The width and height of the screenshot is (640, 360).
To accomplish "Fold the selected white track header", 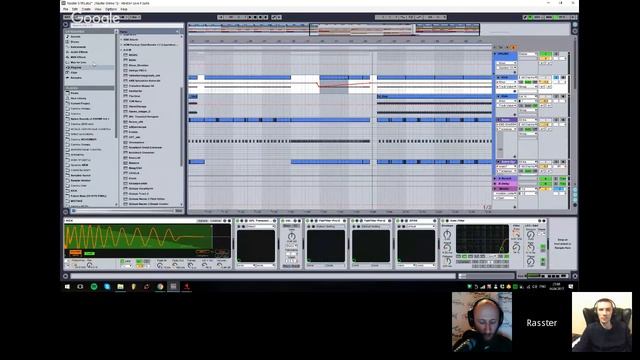I will [498, 78].
